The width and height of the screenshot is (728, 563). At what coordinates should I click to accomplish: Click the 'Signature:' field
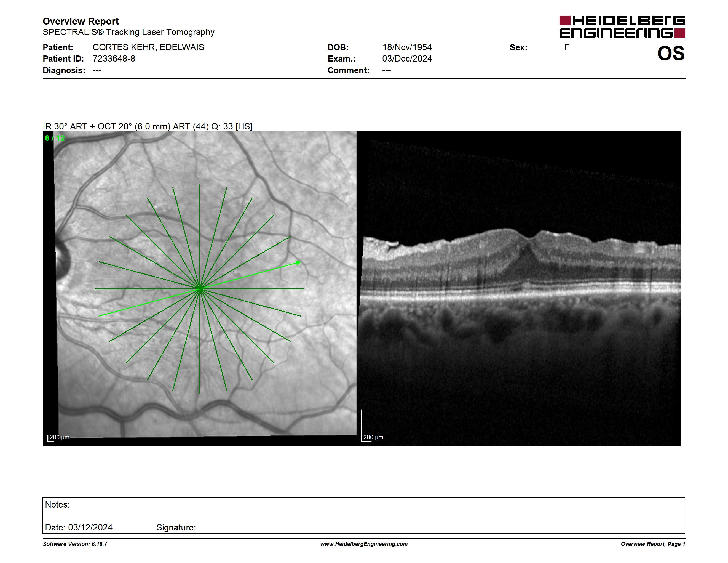pyautogui.click(x=176, y=527)
